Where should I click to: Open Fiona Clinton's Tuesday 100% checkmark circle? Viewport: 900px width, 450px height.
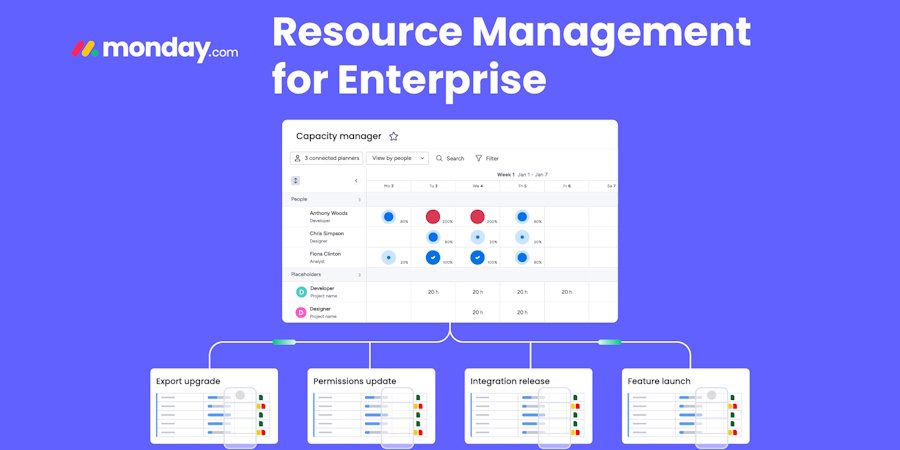coord(433,258)
